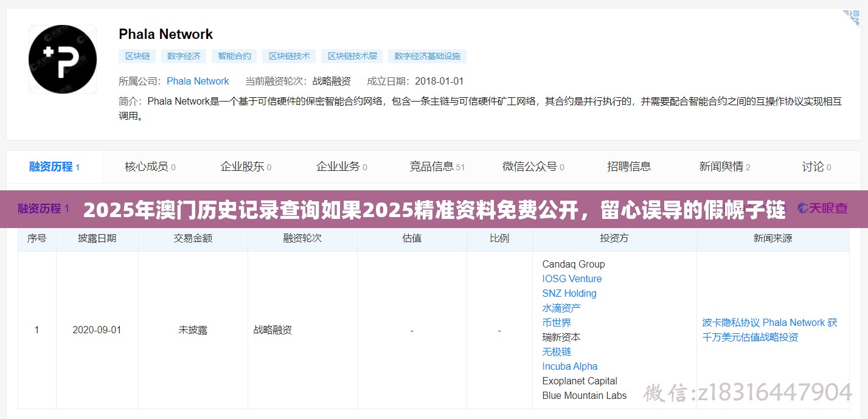Switch to the 核心成员 tab

(x=150, y=167)
